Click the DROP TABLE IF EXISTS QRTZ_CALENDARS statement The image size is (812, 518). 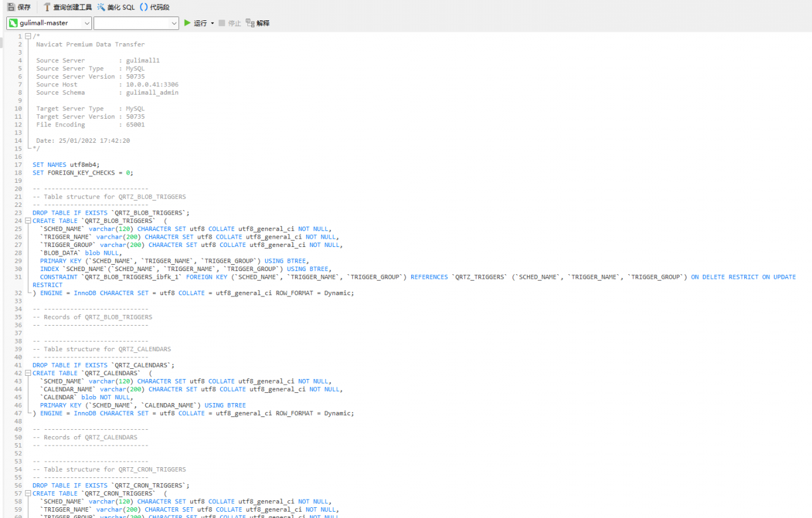coord(103,365)
